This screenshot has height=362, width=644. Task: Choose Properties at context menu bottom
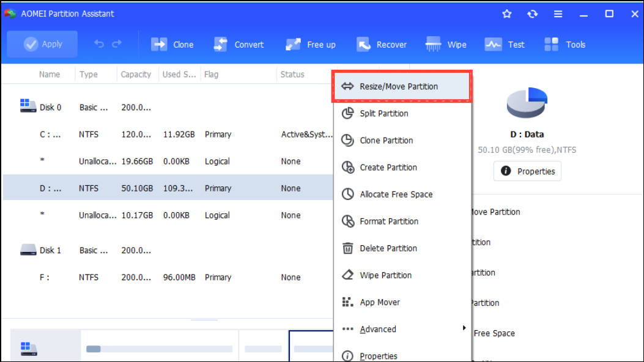tap(402, 355)
